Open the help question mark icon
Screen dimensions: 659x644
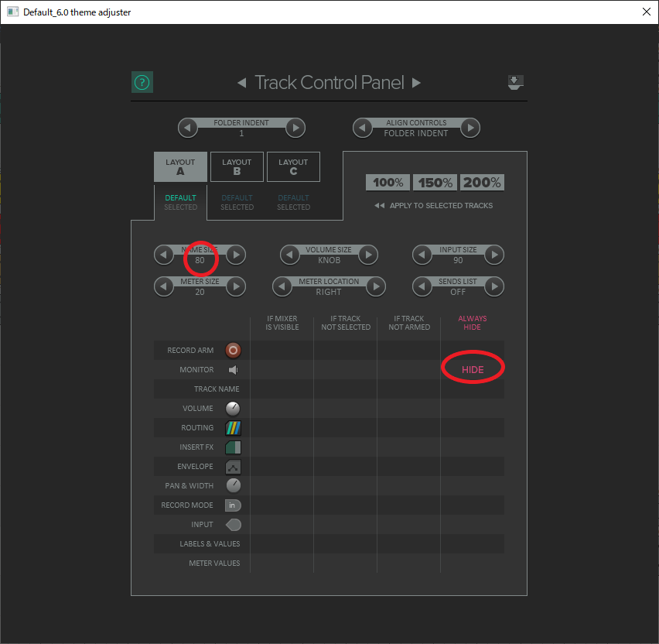point(142,82)
